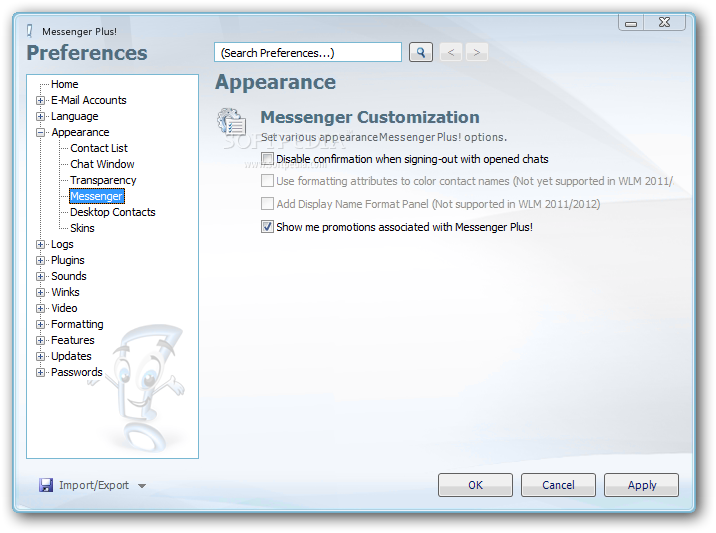Uncheck Show me promotions checkbox
The width and height of the screenshot is (716, 533).
(267, 227)
